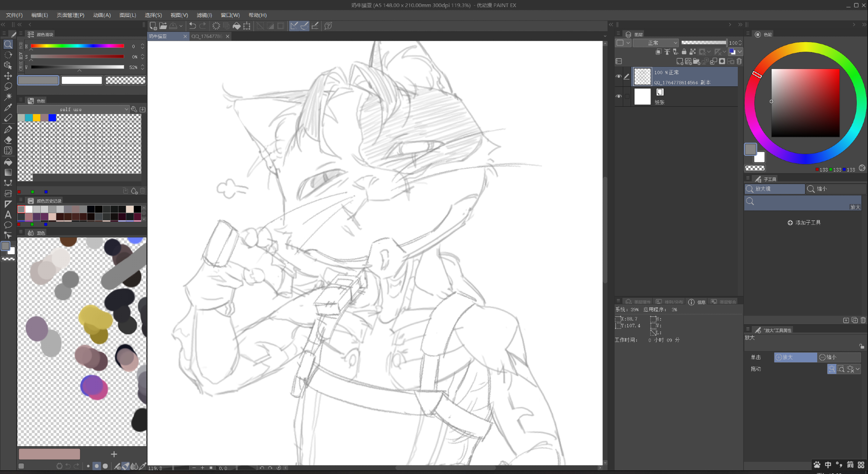
Task: Switch to the QQ_17647786 document tab
Action: point(207,36)
